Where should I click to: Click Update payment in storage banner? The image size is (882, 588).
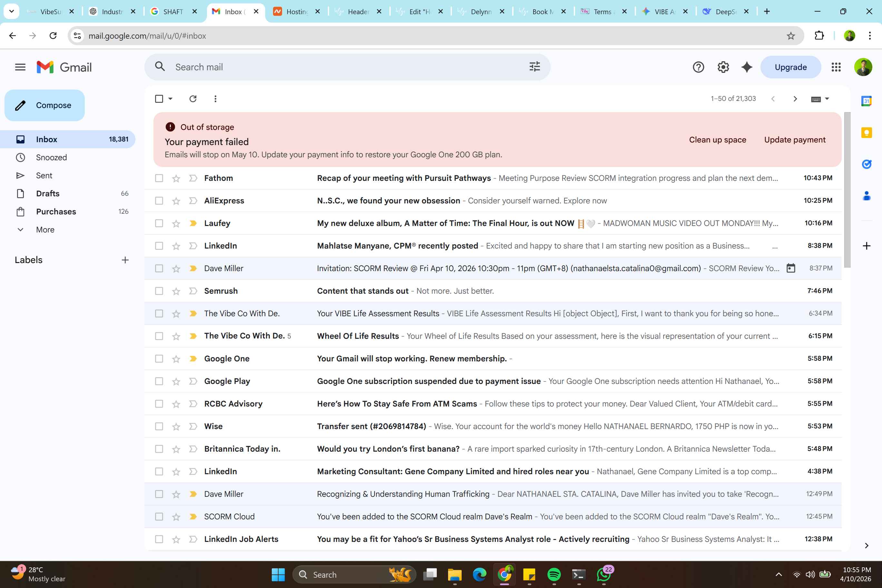(x=795, y=140)
